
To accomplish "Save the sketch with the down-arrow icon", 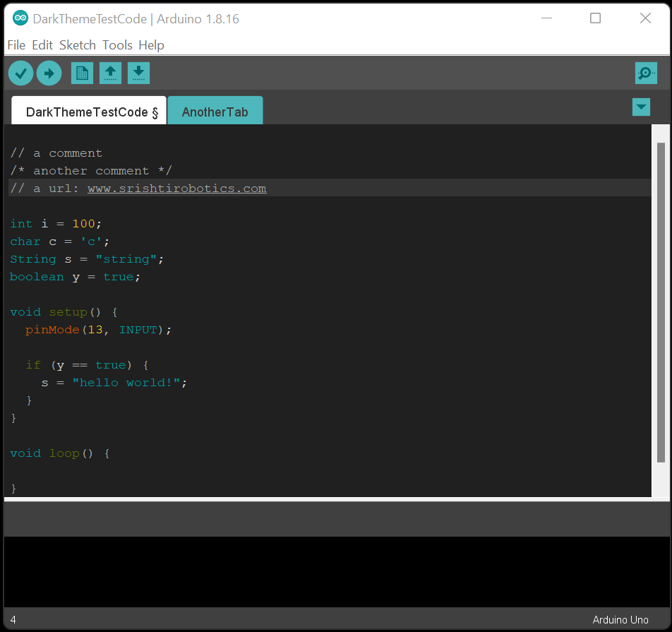I will pyautogui.click(x=138, y=73).
